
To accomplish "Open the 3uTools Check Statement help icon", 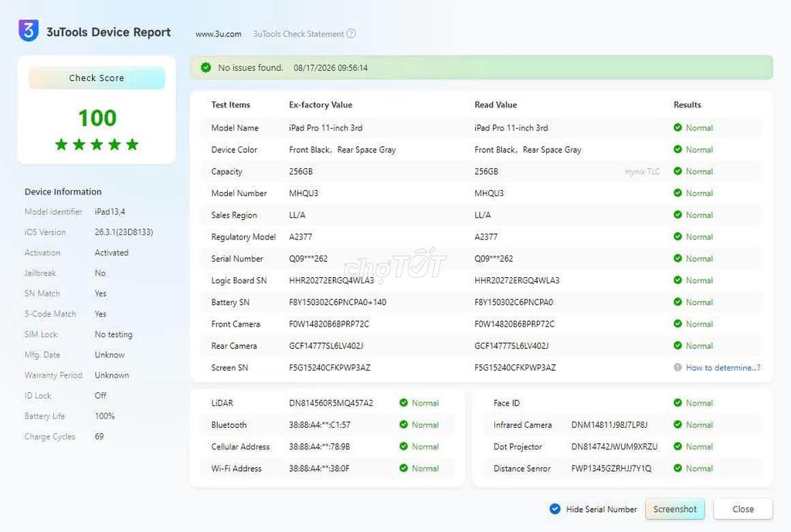I will (x=351, y=34).
